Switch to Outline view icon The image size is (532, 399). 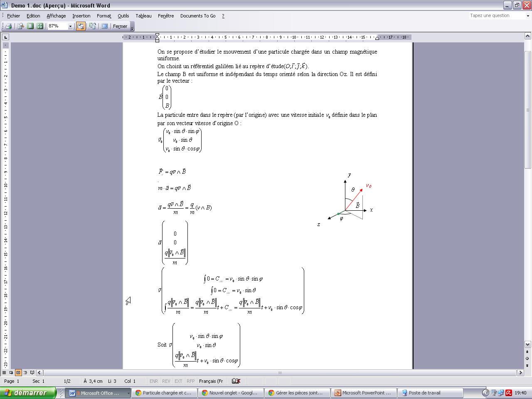(x=25, y=372)
